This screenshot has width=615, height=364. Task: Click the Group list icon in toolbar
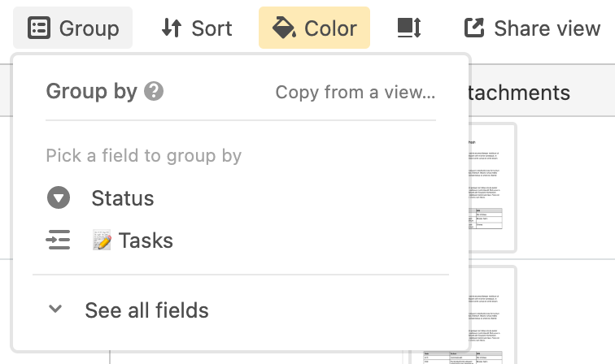39,28
